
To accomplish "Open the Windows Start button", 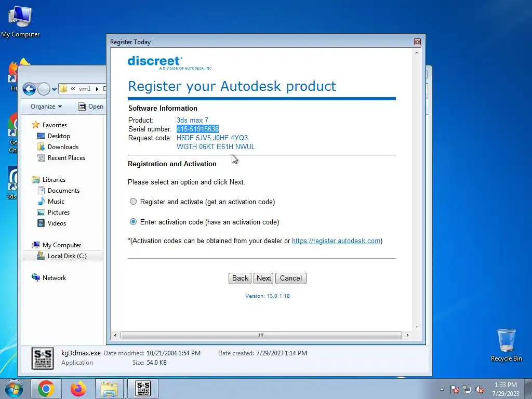I will (14, 389).
